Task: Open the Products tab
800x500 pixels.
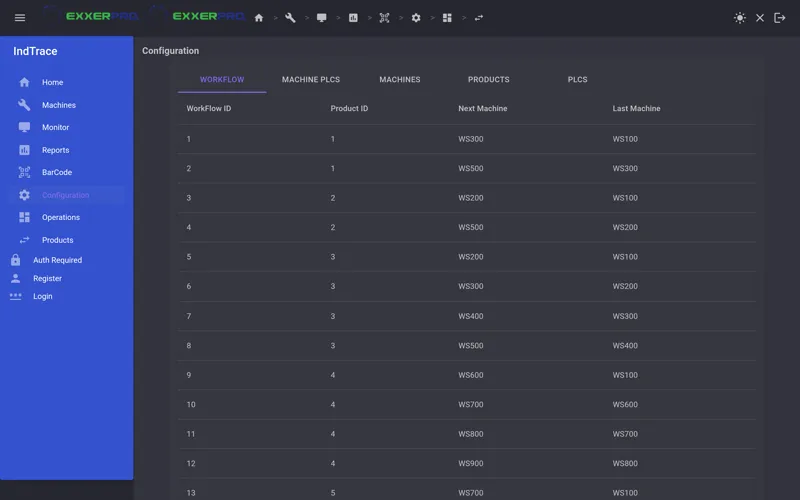Action: (x=488, y=80)
